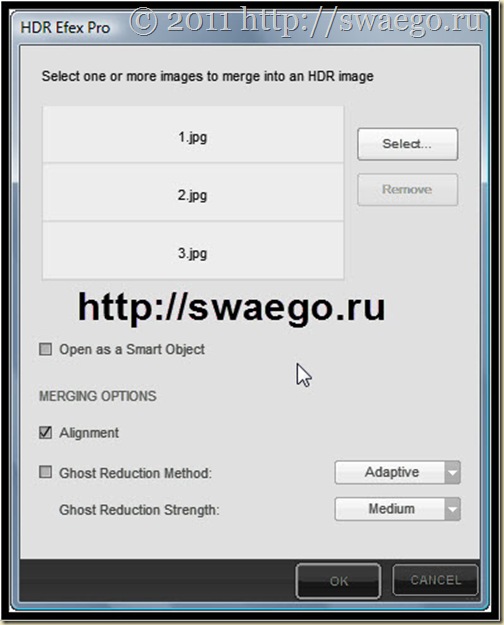This screenshot has height=625, width=504.
Task: Enable Open as a Smart Object checkbox
Action: (45, 349)
